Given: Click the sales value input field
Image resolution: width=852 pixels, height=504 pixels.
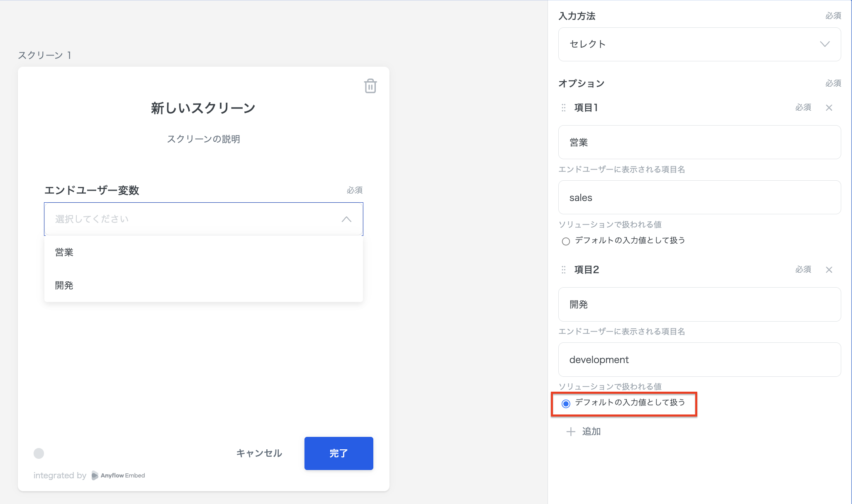Looking at the screenshot, I should pyautogui.click(x=699, y=198).
